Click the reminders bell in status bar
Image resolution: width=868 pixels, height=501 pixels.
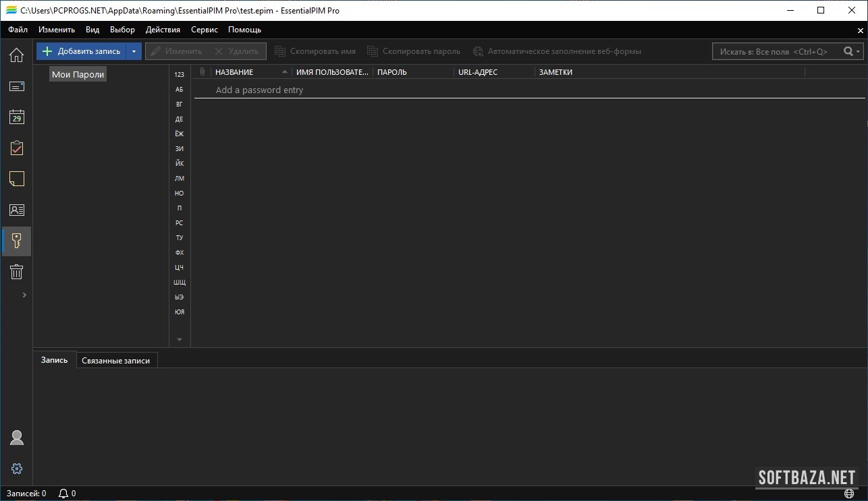point(63,494)
